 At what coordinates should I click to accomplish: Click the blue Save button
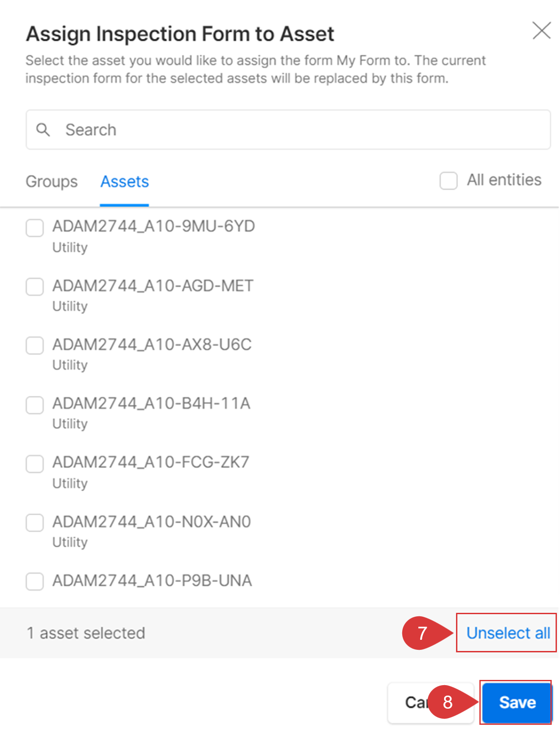point(516,702)
